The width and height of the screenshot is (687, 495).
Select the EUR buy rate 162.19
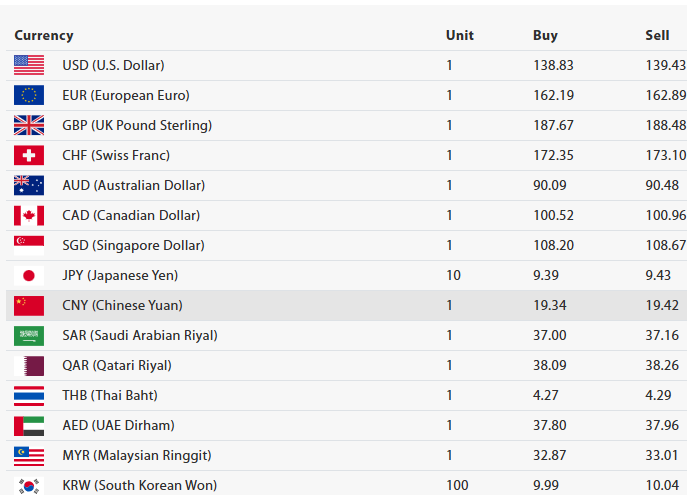click(553, 95)
